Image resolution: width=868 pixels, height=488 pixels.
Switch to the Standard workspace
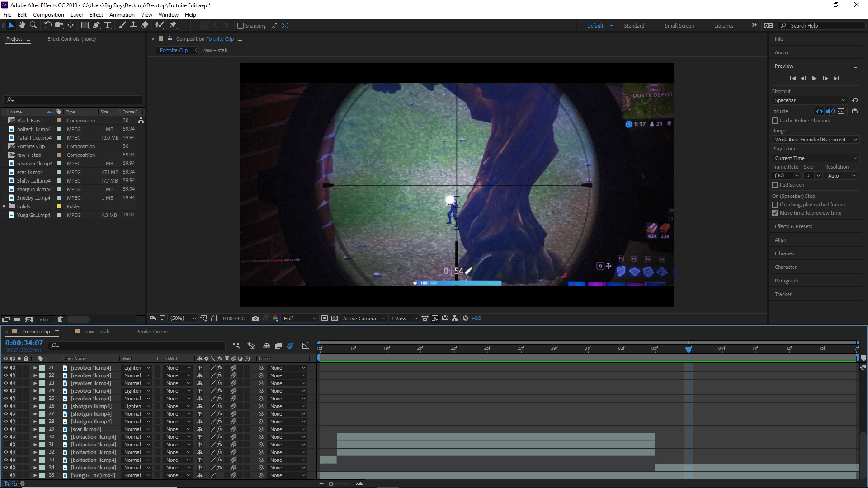(x=634, y=26)
